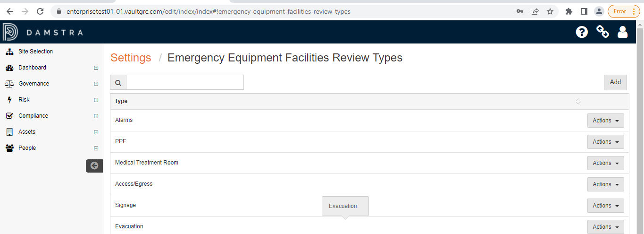Select Compliance in sidebar
The image size is (644, 234).
click(33, 116)
